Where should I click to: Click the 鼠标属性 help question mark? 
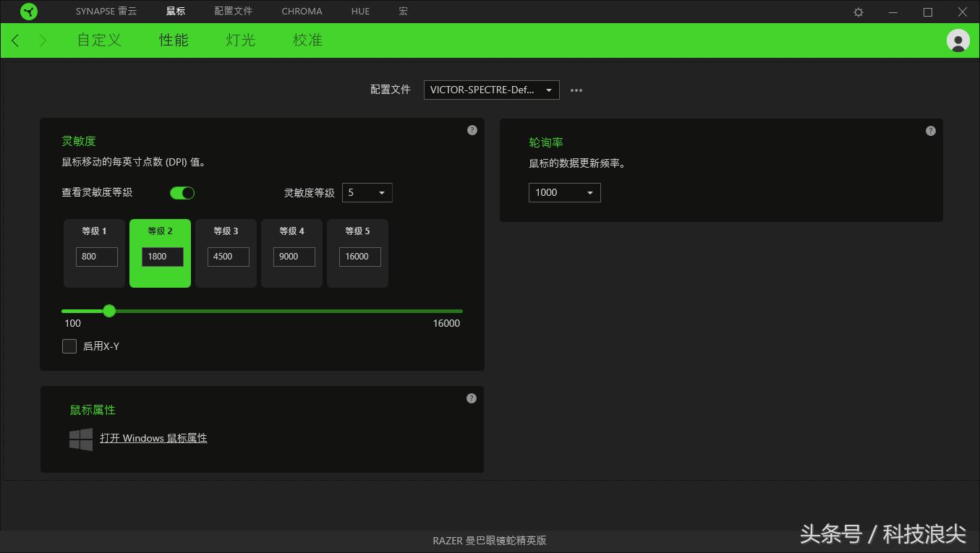tap(471, 398)
